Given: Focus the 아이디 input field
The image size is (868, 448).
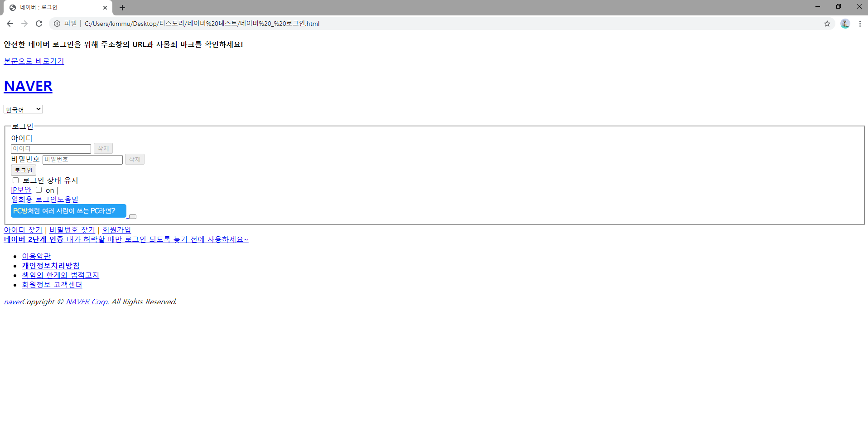Looking at the screenshot, I should click(x=51, y=149).
